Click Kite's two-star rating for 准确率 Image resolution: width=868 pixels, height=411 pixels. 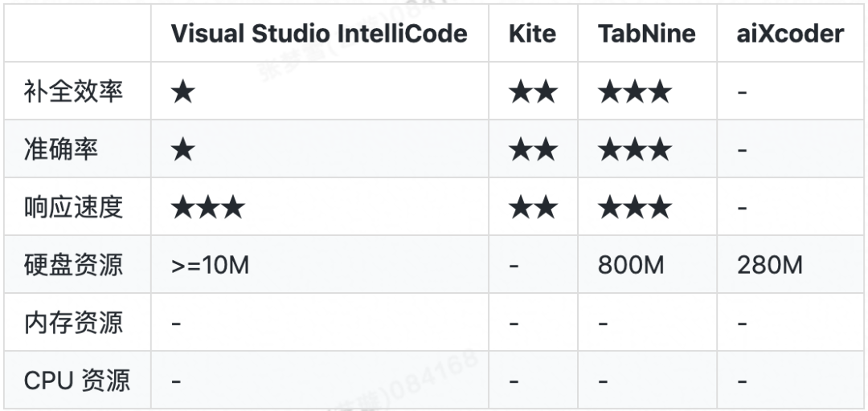(533, 149)
